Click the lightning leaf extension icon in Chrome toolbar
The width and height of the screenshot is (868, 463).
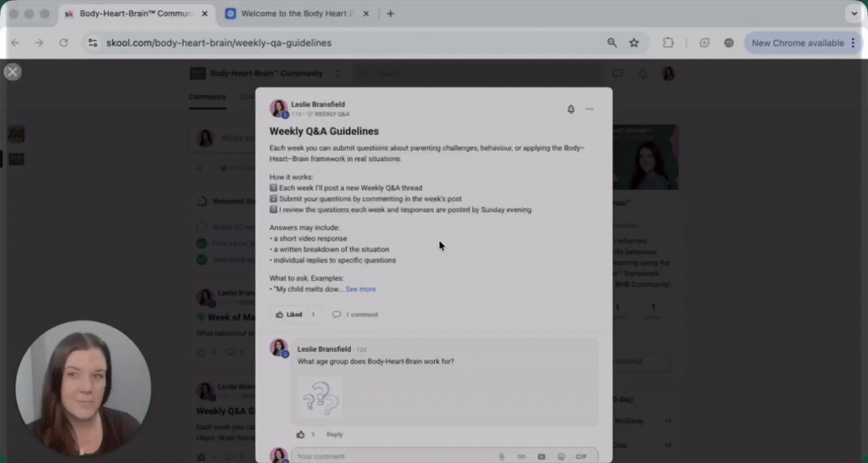pyautogui.click(x=704, y=42)
